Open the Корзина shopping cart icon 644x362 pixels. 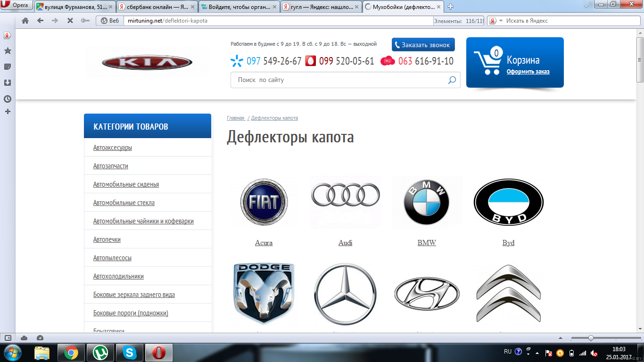coord(488,61)
